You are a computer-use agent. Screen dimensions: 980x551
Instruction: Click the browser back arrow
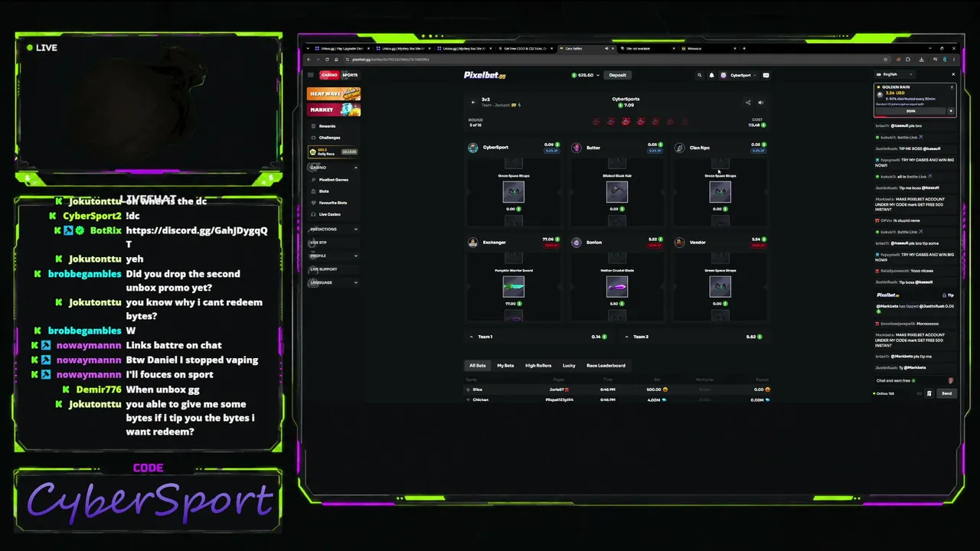(x=309, y=60)
